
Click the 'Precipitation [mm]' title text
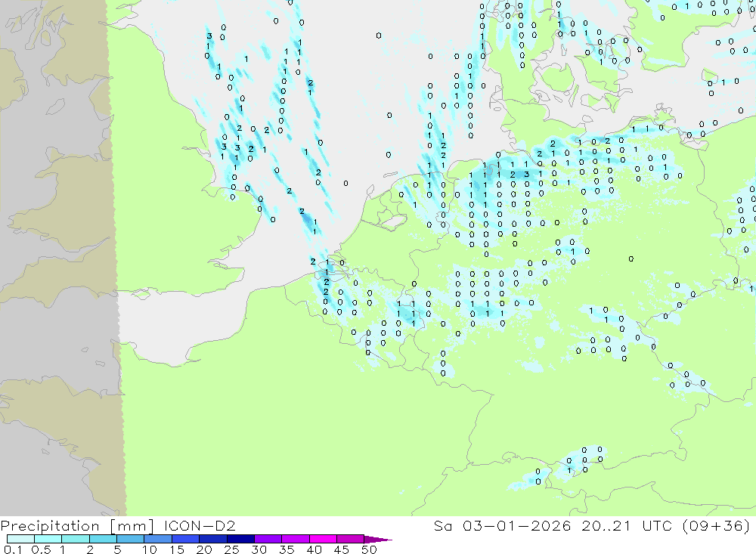[77, 526]
